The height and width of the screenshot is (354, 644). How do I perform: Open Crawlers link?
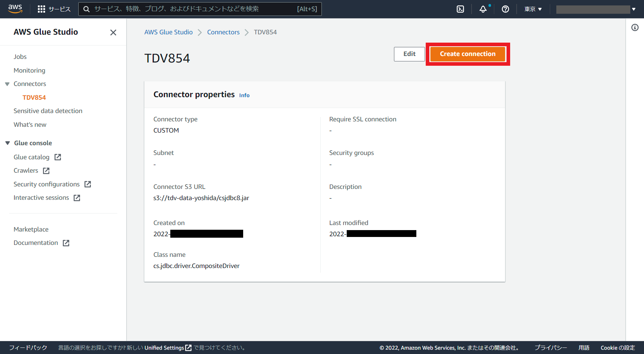[x=26, y=170]
